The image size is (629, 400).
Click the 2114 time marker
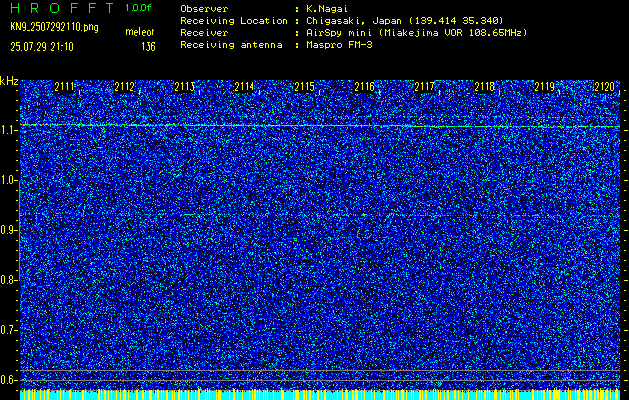pos(244,87)
